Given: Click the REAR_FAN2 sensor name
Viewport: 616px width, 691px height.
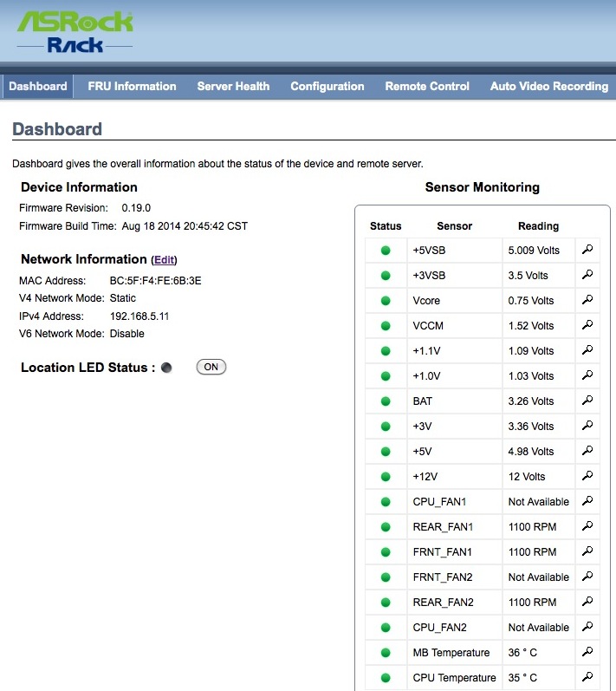Looking at the screenshot, I should pyautogui.click(x=443, y=603).
